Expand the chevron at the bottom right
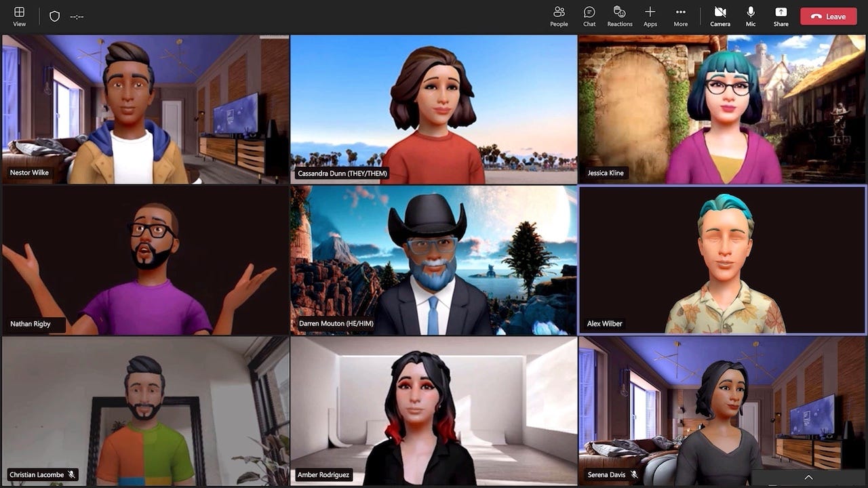868x488 pixels. tap(808, 477)
